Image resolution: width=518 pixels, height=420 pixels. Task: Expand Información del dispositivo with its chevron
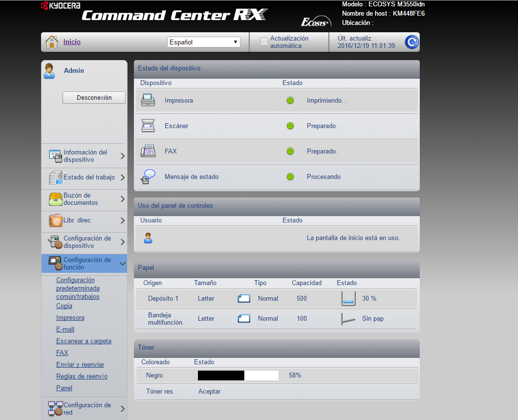click(123, 156)
